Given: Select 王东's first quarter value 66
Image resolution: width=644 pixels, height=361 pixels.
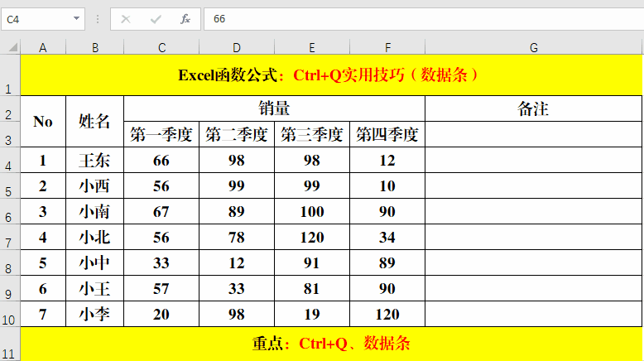Looking at the screenshot, I should 161,160.
